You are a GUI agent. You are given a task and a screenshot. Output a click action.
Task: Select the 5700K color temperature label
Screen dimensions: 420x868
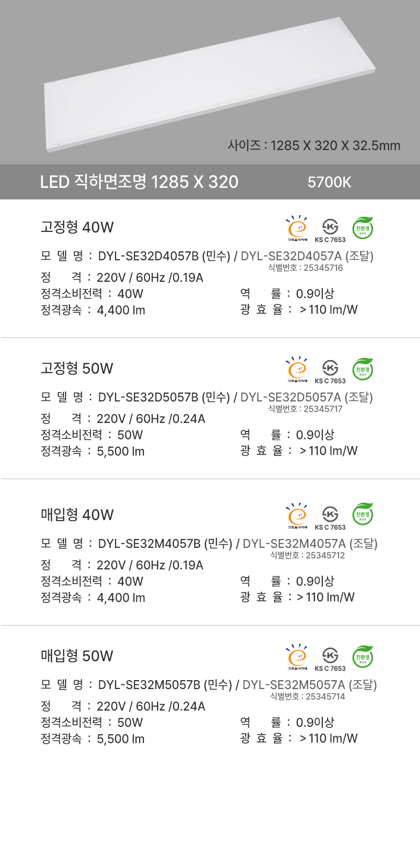coord(329,182)
